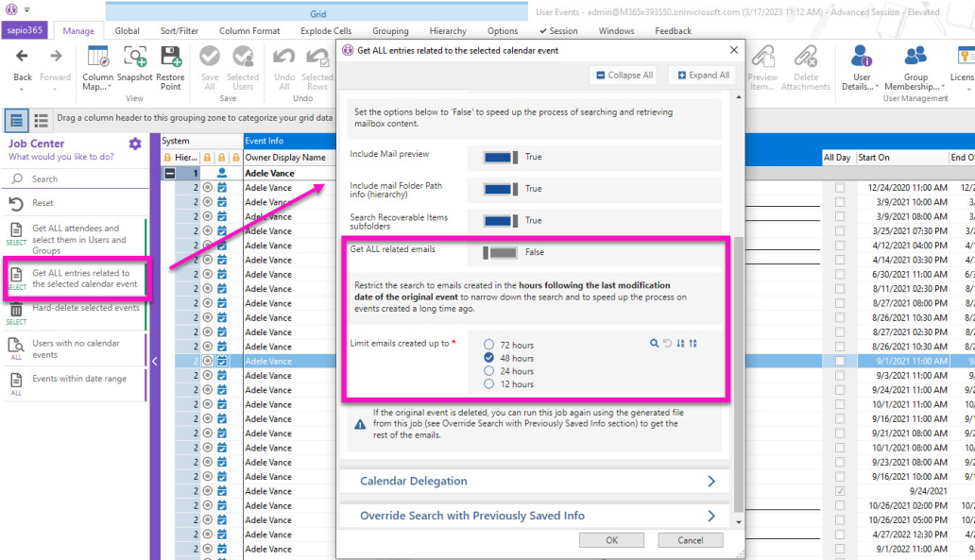Click the dialog scrollbar down arrow
The height and width of the screenshot is (560, 975).
click(738, 522)
